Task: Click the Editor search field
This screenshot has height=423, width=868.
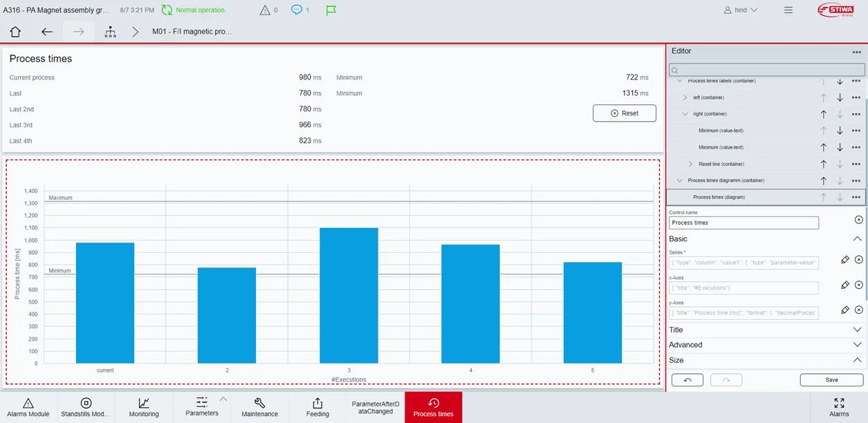Action: tap(766, 69)
